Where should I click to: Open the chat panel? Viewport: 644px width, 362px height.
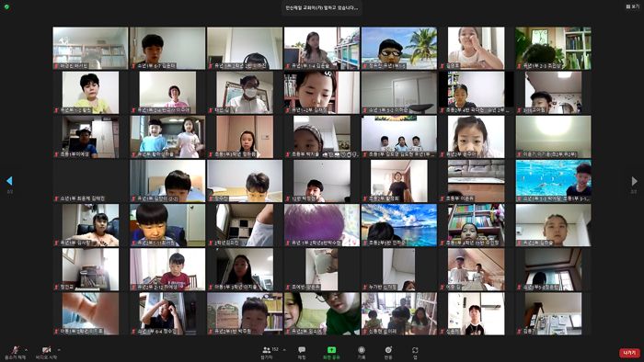pyautogui.click(x=302, y=352)
